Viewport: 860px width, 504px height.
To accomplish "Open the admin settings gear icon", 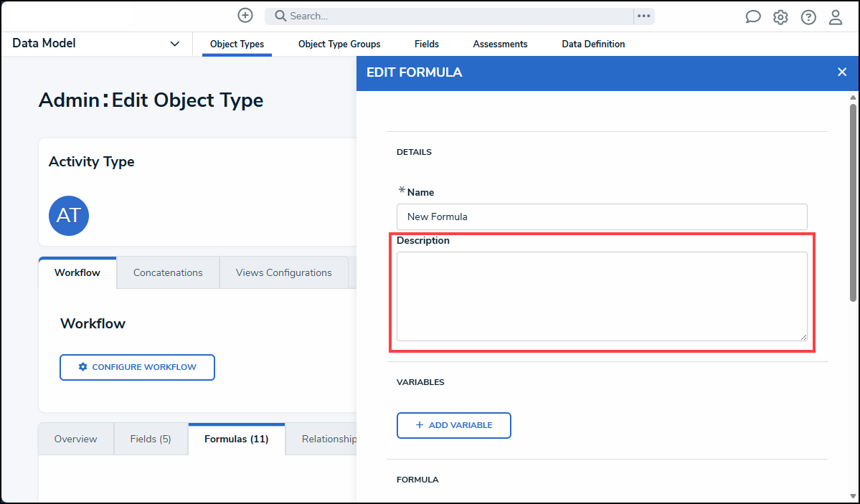I will [x=780, y=17].
